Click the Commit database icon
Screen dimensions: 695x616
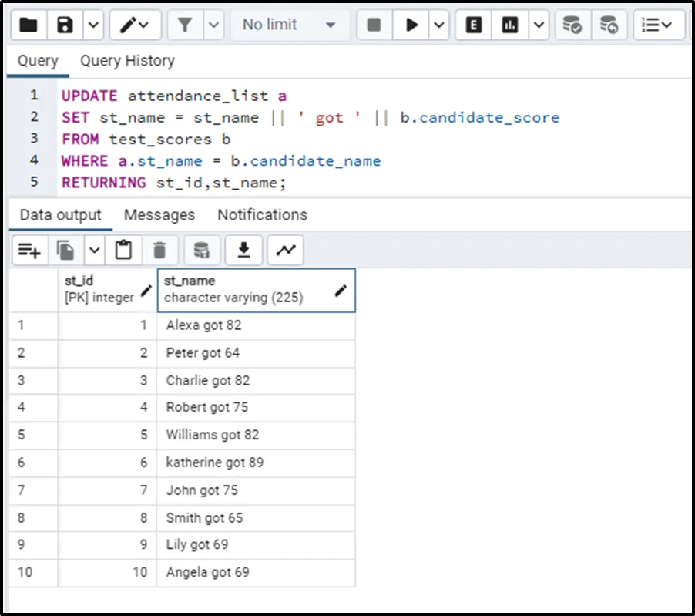click(572, 25)
